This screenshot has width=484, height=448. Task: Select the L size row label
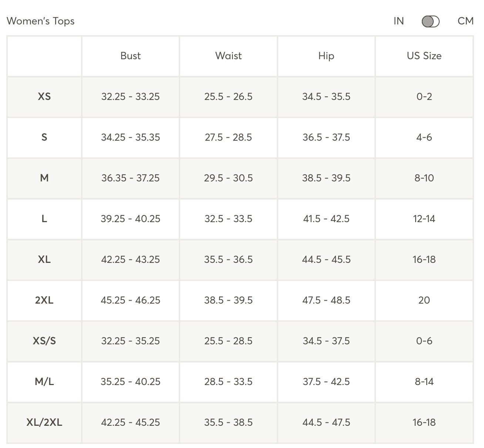pyautogui.click(x=44, y=219)
